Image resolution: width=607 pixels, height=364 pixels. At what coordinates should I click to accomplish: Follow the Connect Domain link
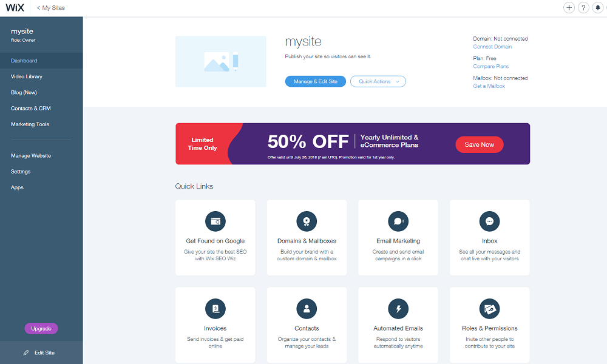click(492, 47)
